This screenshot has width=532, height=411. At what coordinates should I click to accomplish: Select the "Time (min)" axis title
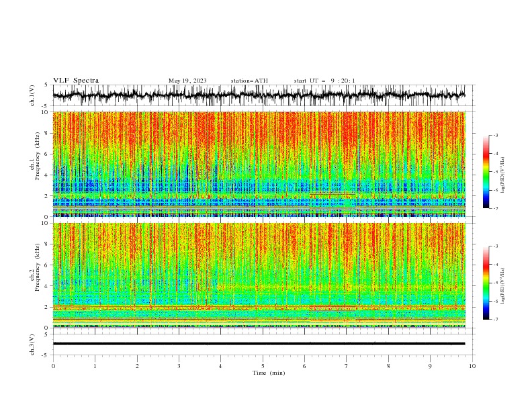coord(269,373)
